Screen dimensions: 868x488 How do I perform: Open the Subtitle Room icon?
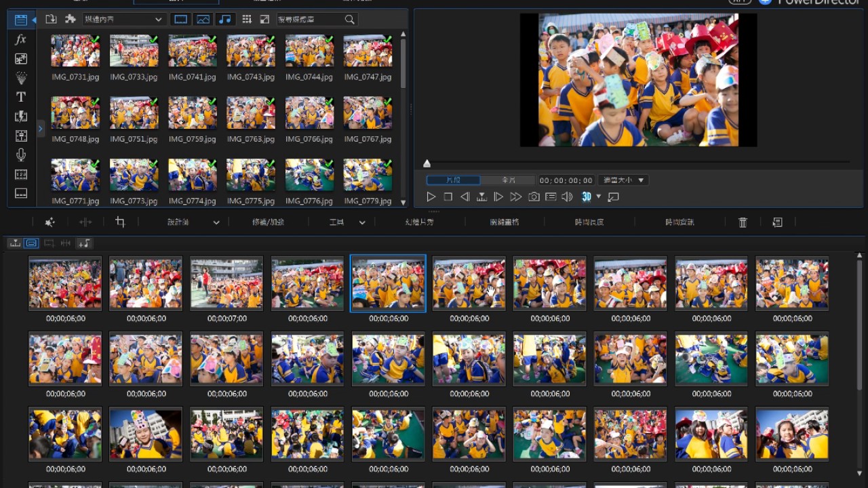point(21,193)
